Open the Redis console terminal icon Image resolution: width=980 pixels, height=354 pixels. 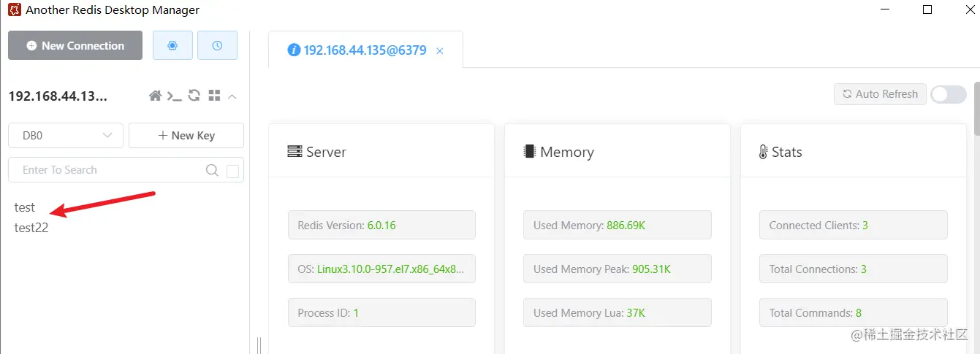click(174, 96)
